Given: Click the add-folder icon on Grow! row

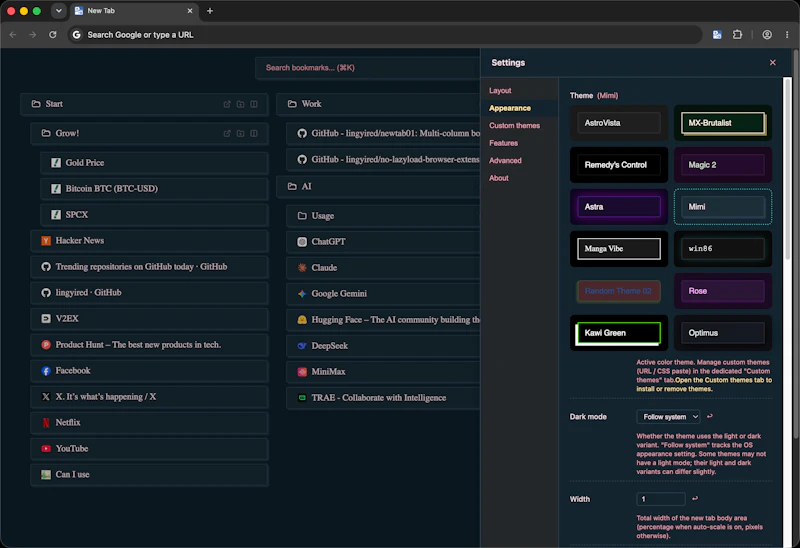Looking at the screenshot, I should pos(240,134).
